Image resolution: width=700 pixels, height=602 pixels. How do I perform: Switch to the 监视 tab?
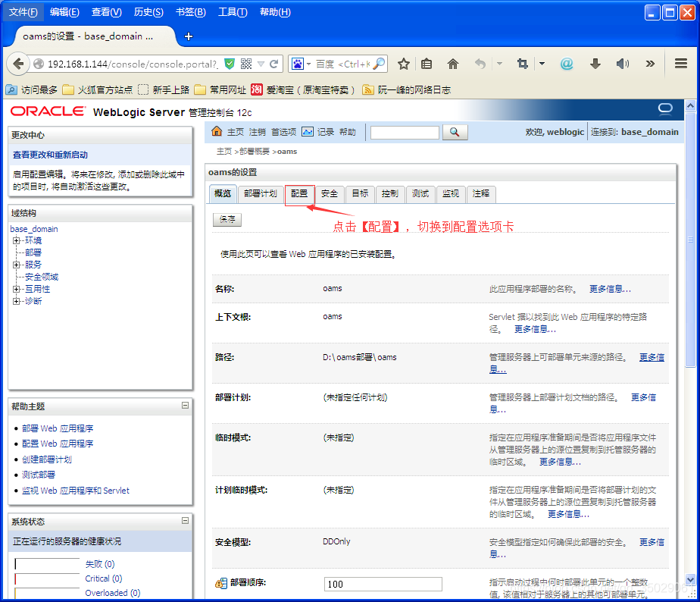[451, 194]
